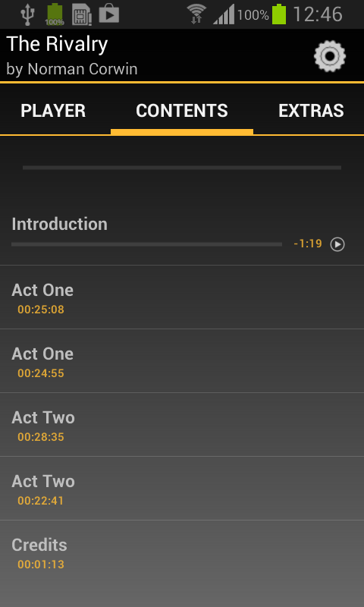Tap the green battery icon near the clock
Viewport: 364px width, 607px height.
pos(278,14)
